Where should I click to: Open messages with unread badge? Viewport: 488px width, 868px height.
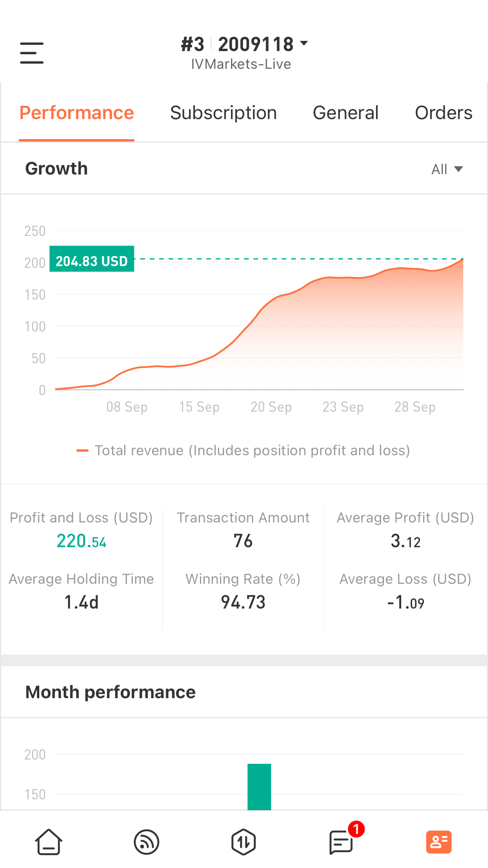click(341, 842)
